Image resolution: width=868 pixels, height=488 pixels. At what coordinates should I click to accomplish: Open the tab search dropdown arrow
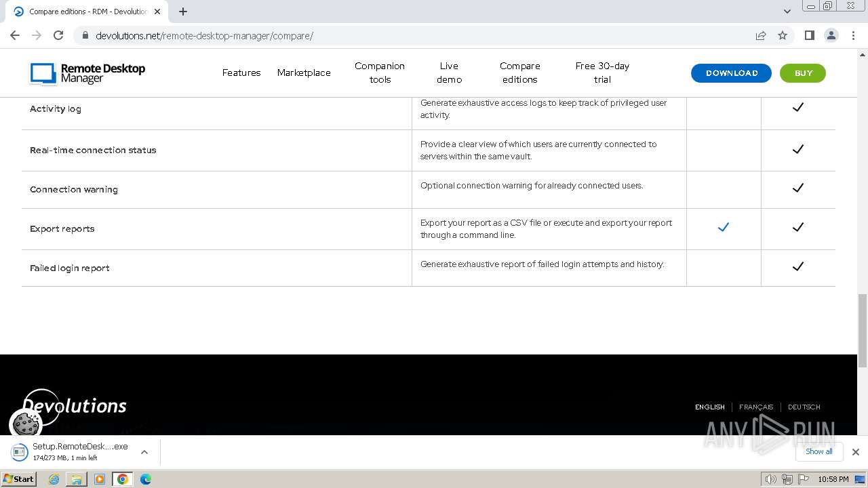(x=787, y=12)
